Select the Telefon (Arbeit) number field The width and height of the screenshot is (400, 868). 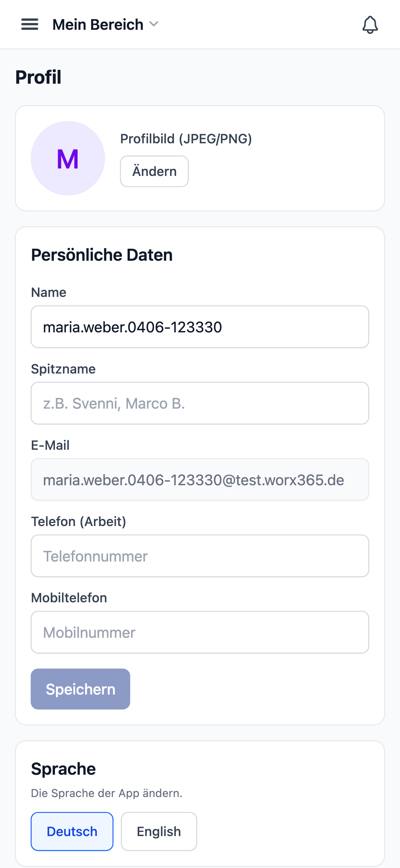[200, 556]
